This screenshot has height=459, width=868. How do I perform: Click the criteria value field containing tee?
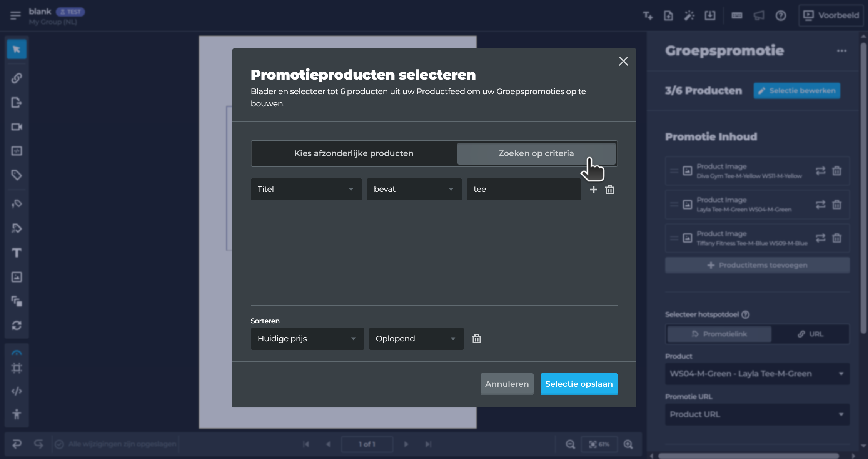click(x=524, y=189)
